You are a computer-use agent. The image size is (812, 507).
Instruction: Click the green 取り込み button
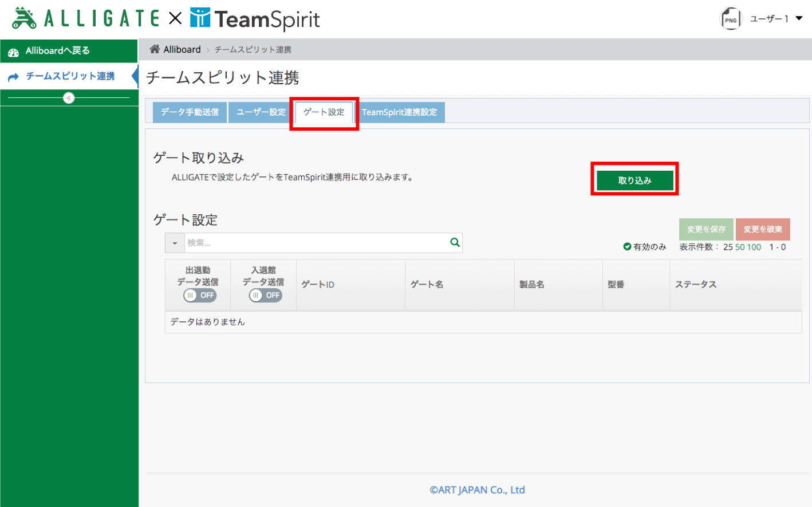[x=634, y=180]
